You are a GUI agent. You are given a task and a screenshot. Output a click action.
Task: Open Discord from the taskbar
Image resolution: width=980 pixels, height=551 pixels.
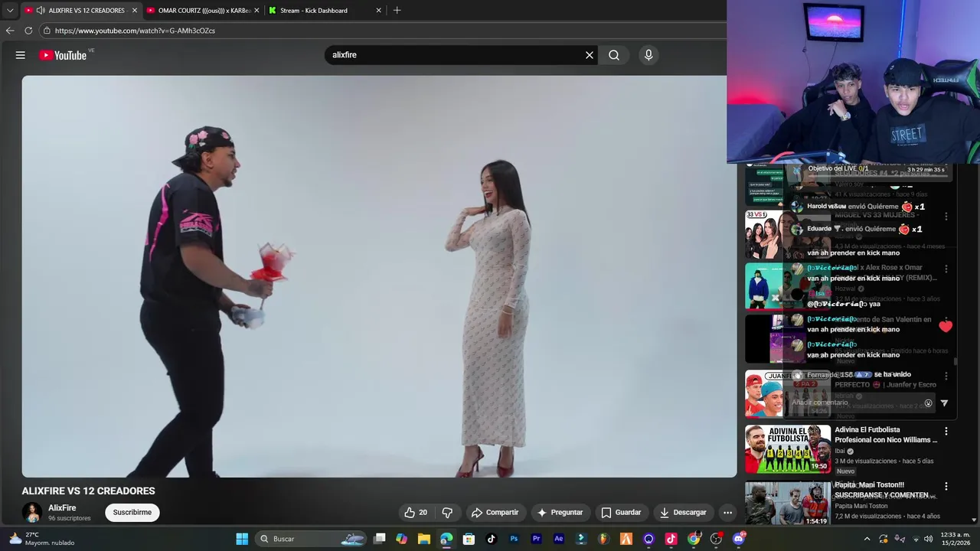pyautogui.click(x=739, y=539)
